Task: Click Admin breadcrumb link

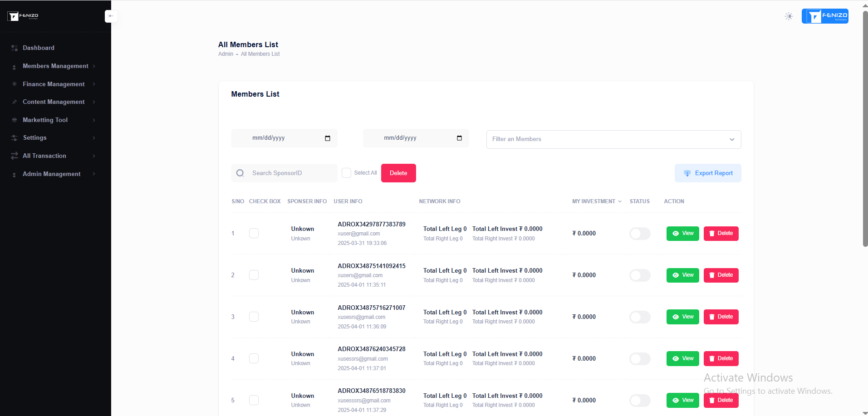Action: [x=226, y=54]
